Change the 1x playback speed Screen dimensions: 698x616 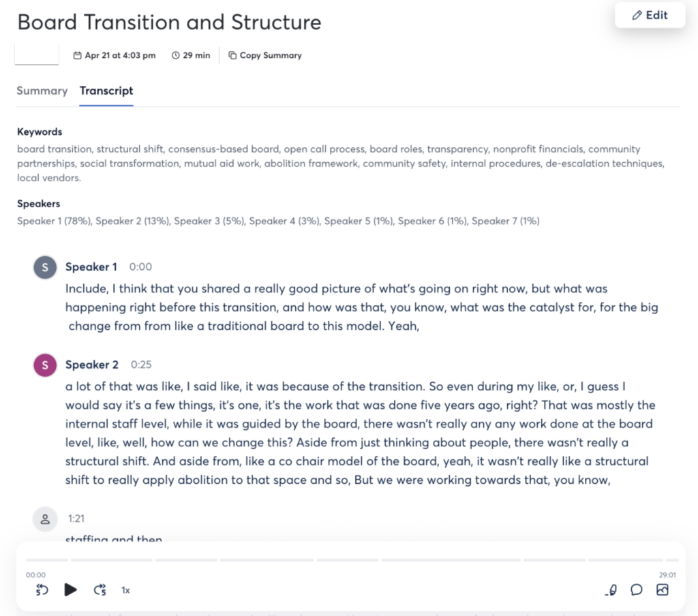(125, 590)
